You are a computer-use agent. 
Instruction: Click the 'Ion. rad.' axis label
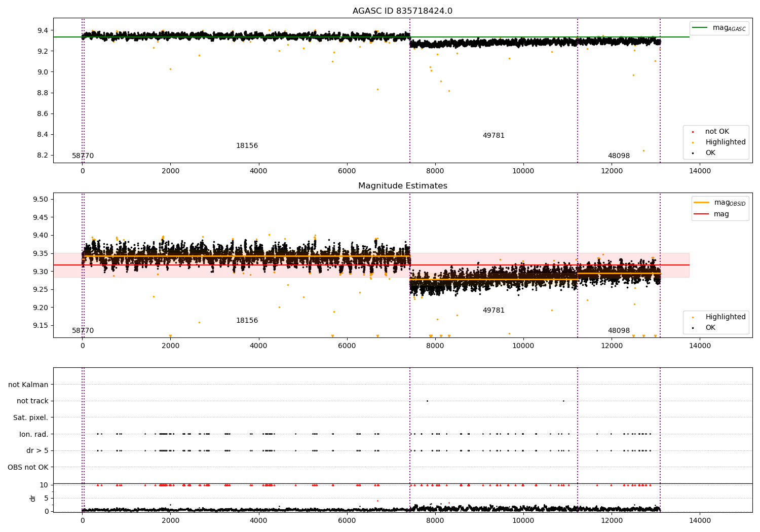[34, 434]
